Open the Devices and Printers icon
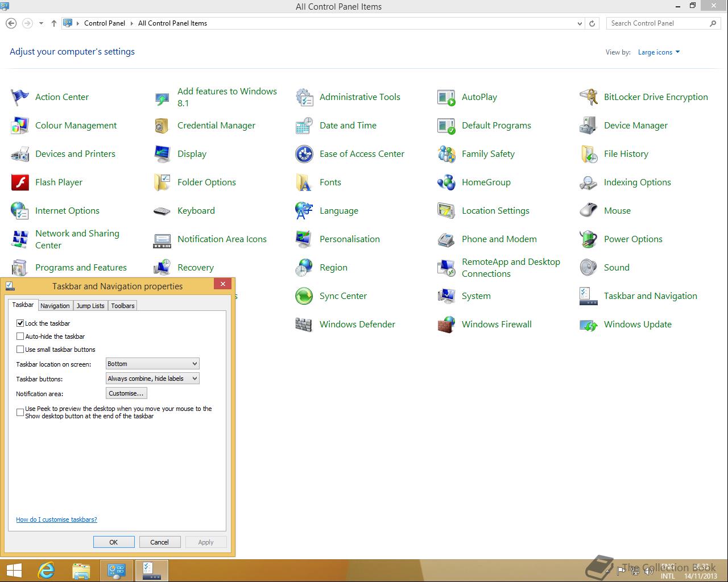The width and height of the screenshot is (728, 582). pyautogui.click(x=20, y=154)
